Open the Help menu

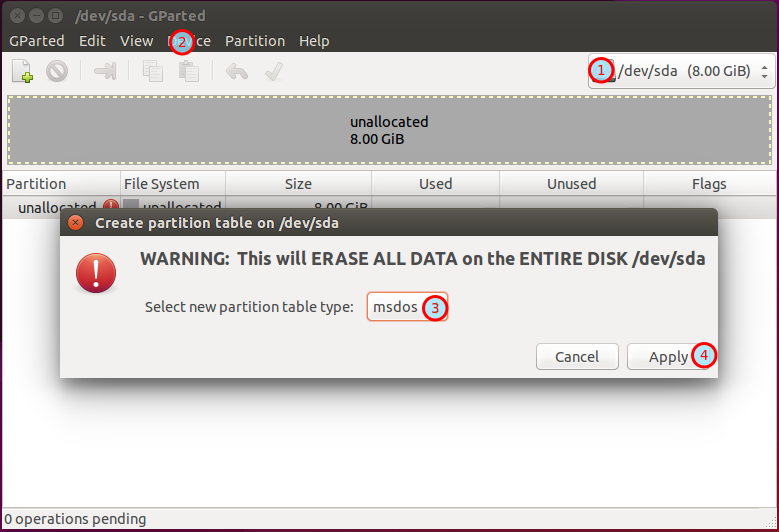tap(314, 41)
